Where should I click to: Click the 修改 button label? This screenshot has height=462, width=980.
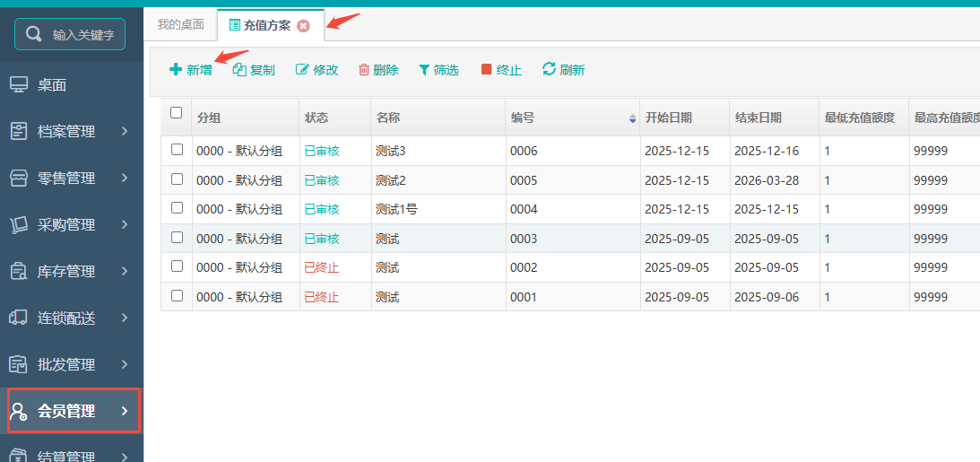(325, 70)
